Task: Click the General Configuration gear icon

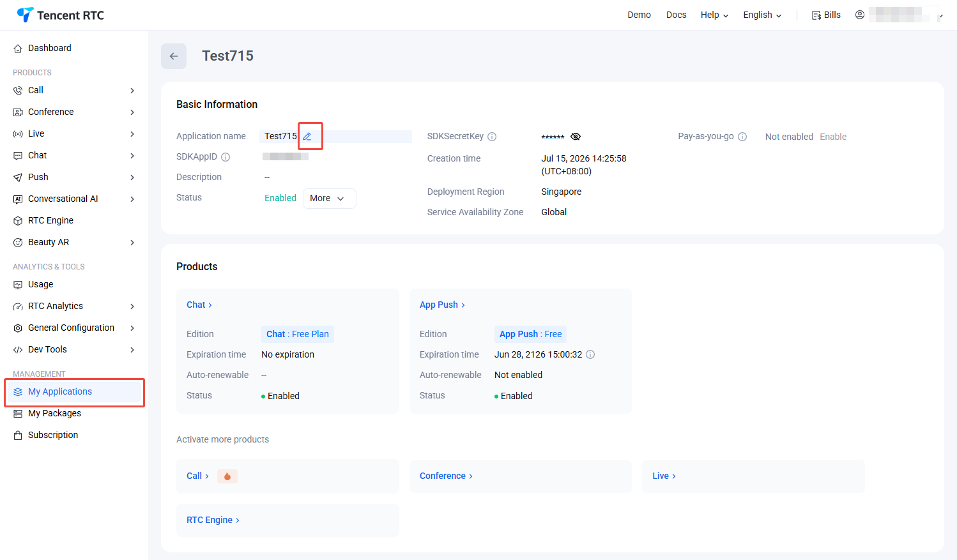Action: [x=18, y=328]
